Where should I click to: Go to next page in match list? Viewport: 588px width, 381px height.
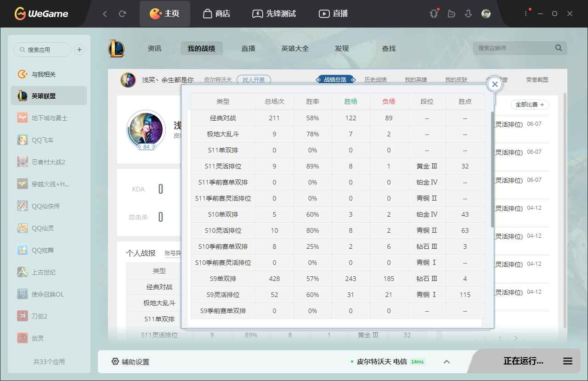(516, 338)
